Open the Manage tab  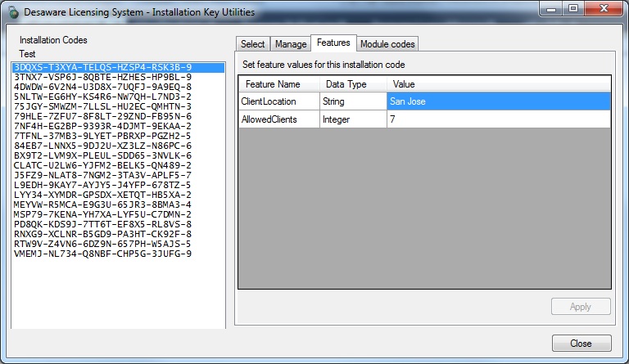(x=291, y=44)
